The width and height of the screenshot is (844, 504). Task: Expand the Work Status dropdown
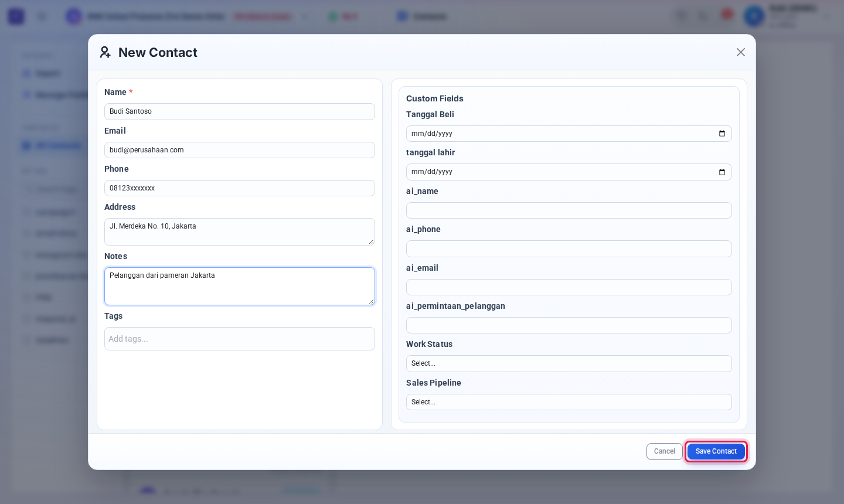click(569, 363)
